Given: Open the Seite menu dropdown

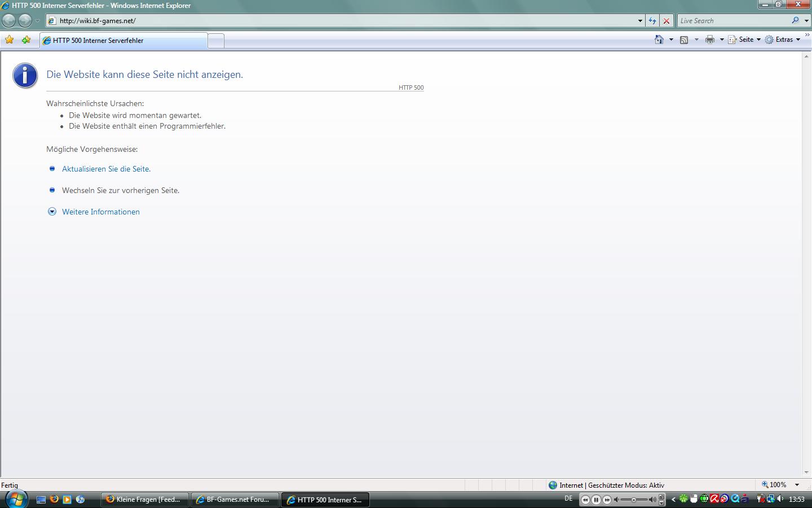Looking at the screenshot, I should tap(745, 40).
